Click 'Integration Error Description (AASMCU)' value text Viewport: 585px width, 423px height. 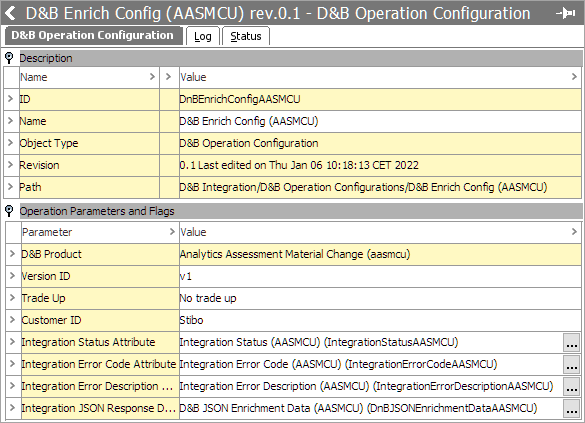(366, 386)
